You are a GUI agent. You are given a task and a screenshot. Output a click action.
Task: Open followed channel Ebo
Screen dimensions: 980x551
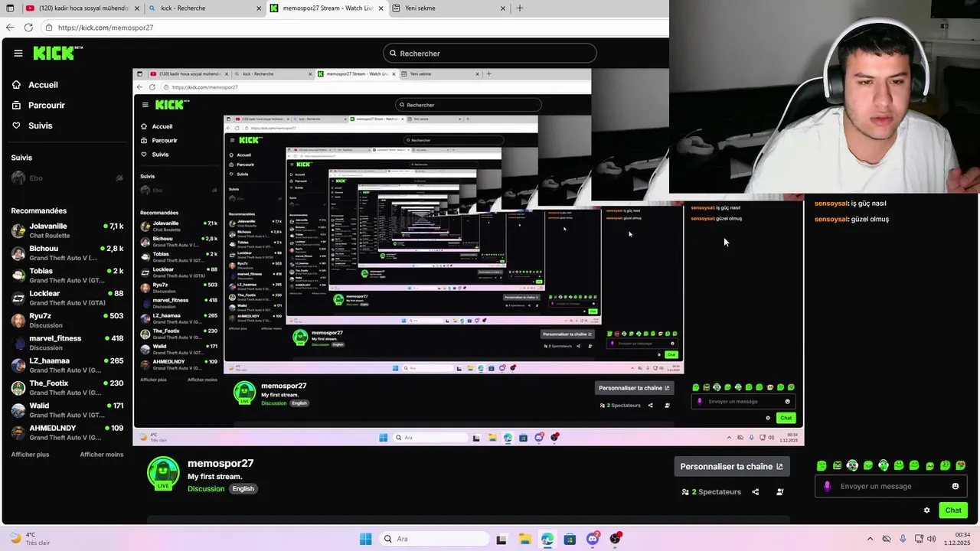pos(67,178)
